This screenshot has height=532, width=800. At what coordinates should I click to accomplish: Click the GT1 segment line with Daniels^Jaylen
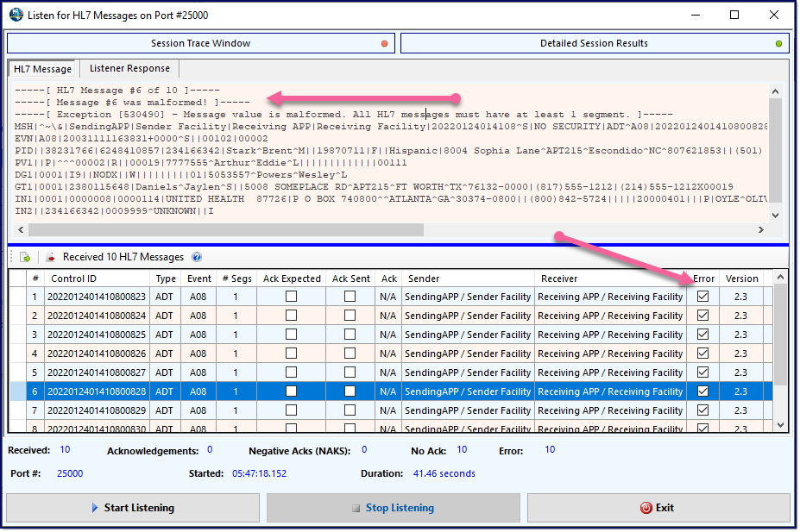[x=374, y=186]
